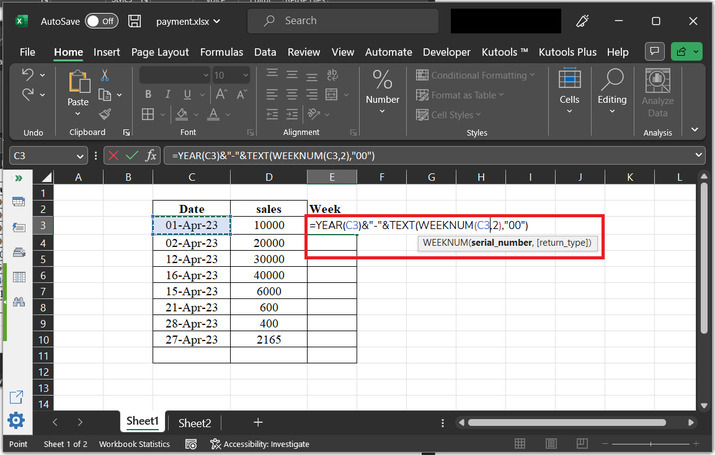Click the Undo arrow icon
Image resolution: width=715 pixels, height=455 pixels.
click(28, 76)
